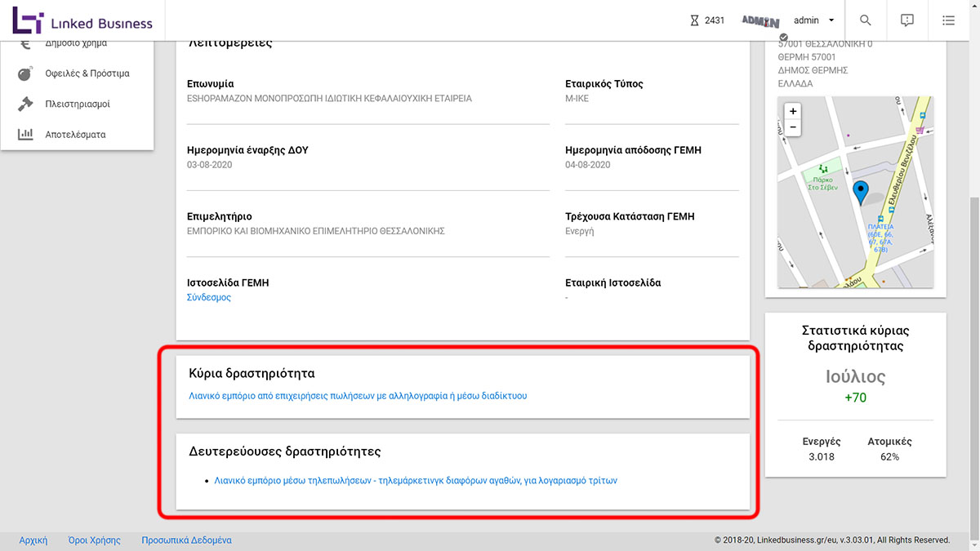Click the Ενεργές count 3.018
The image size is (980, 551).
[821, 457]
